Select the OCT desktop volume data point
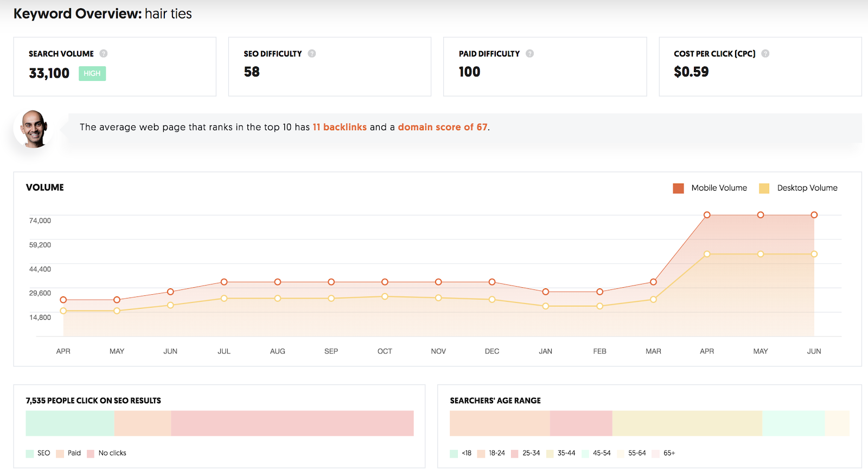868x469 pixels. pos(385,296)
